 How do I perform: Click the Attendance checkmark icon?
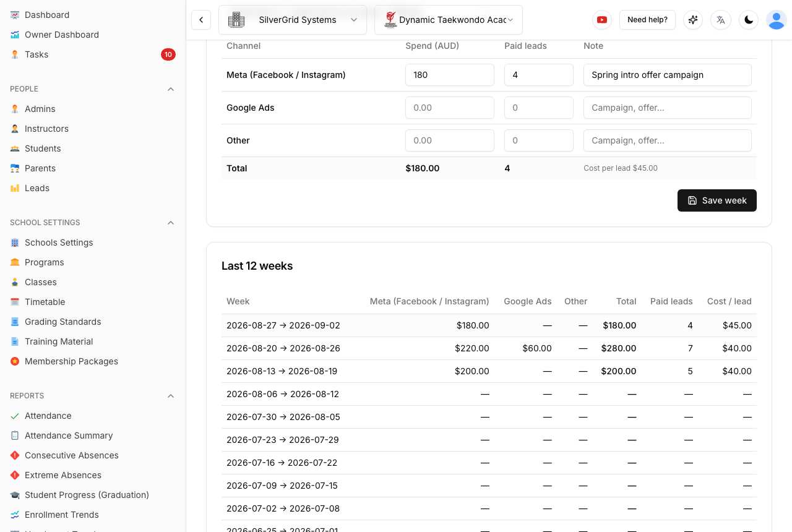[x=15, y=416]
